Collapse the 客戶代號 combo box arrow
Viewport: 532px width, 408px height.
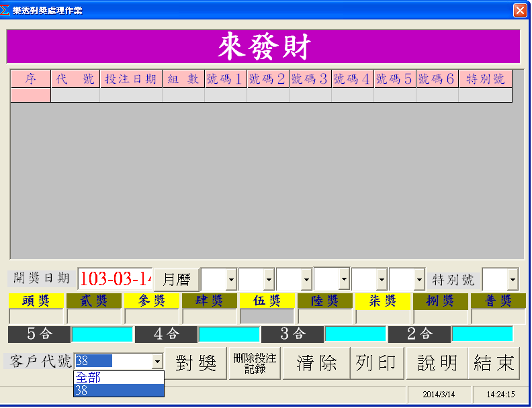point(157,361)
